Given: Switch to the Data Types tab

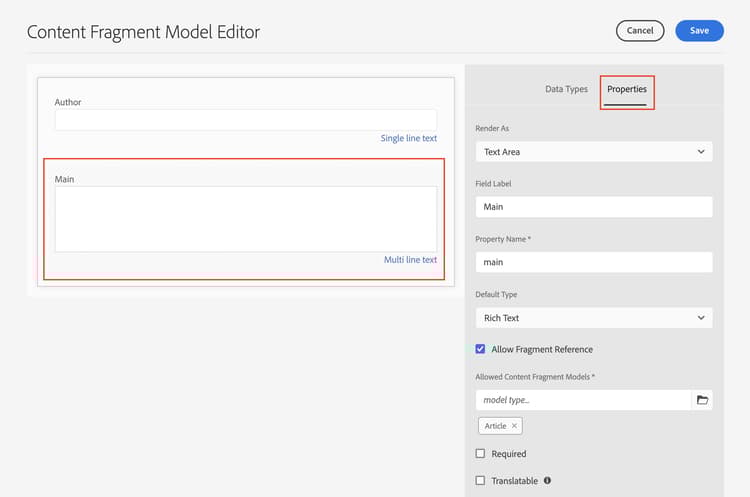Looking at the screenshot, I should pyautogui.click(x=566, y=90).
